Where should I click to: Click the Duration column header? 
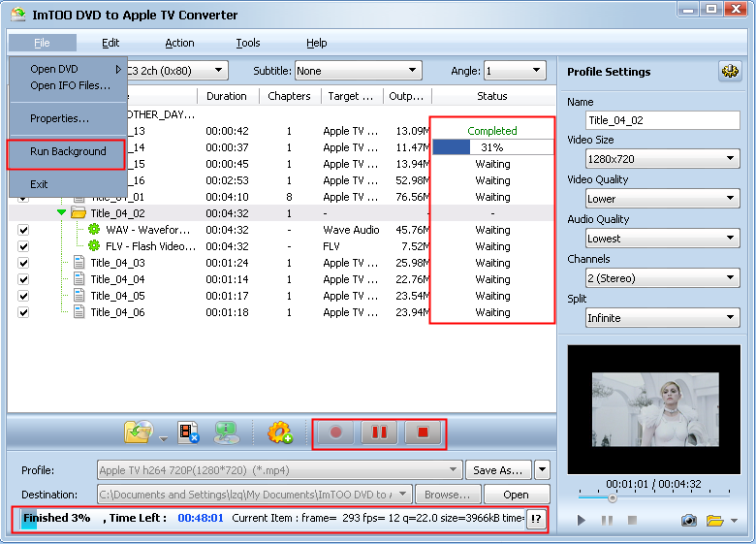coord(227,95)
